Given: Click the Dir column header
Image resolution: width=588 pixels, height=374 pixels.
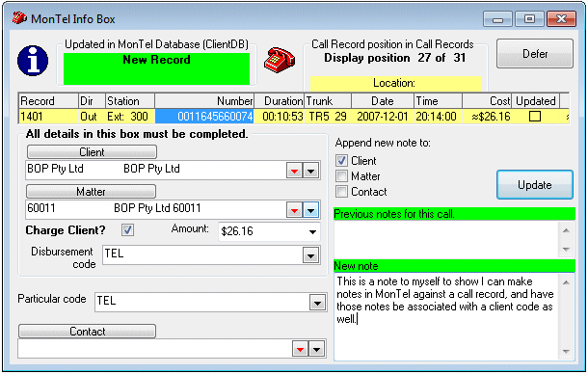Looking at the screenshot, I should (x=92, y=101).
